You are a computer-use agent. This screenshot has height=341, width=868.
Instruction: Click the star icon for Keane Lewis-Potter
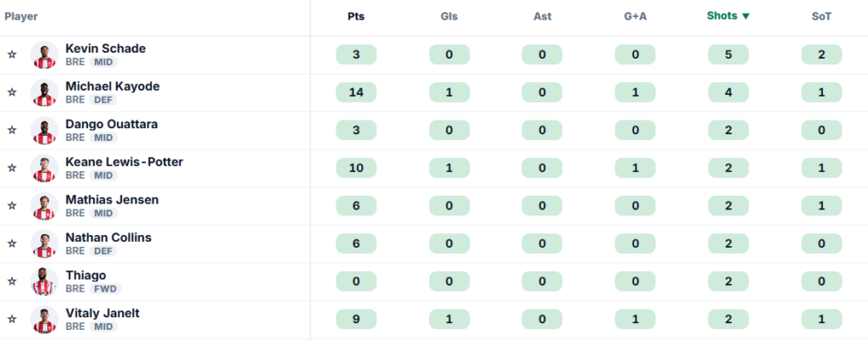click(12, 168)
